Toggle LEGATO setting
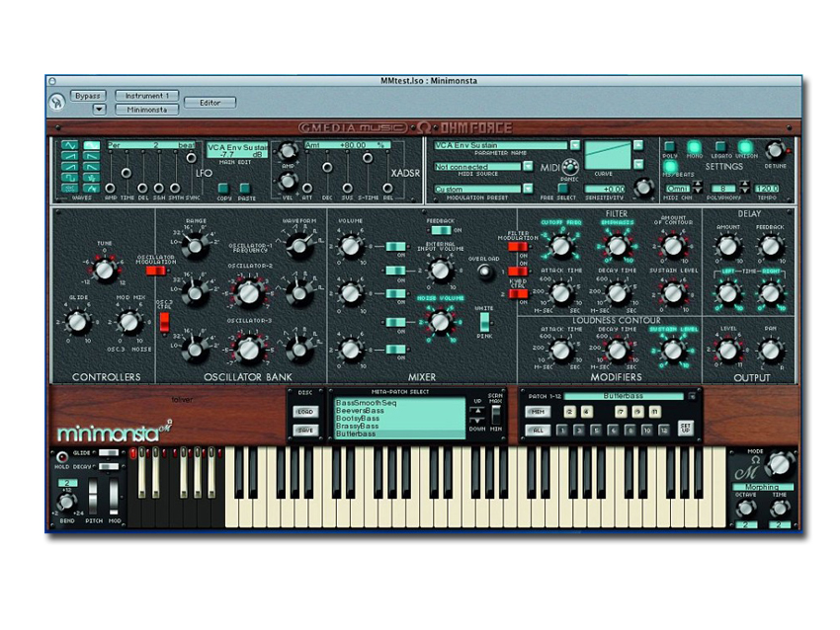Image resolution: width=840 pixels, height=630 pixels. click(x=720, y=146)
